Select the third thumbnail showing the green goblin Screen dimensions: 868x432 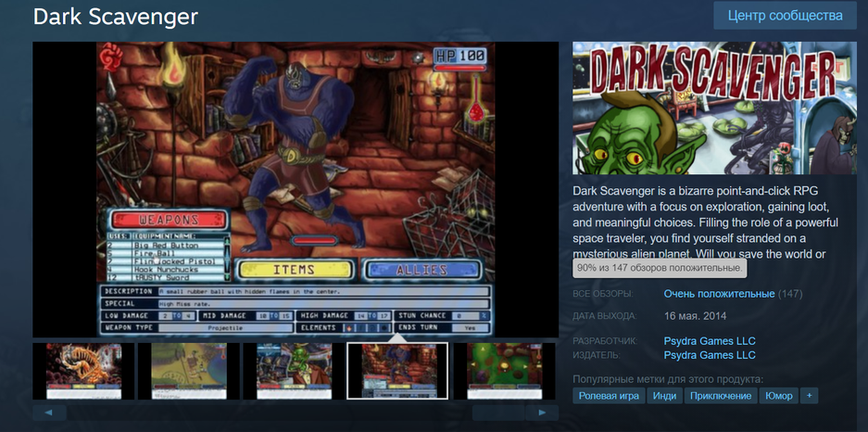294,371
